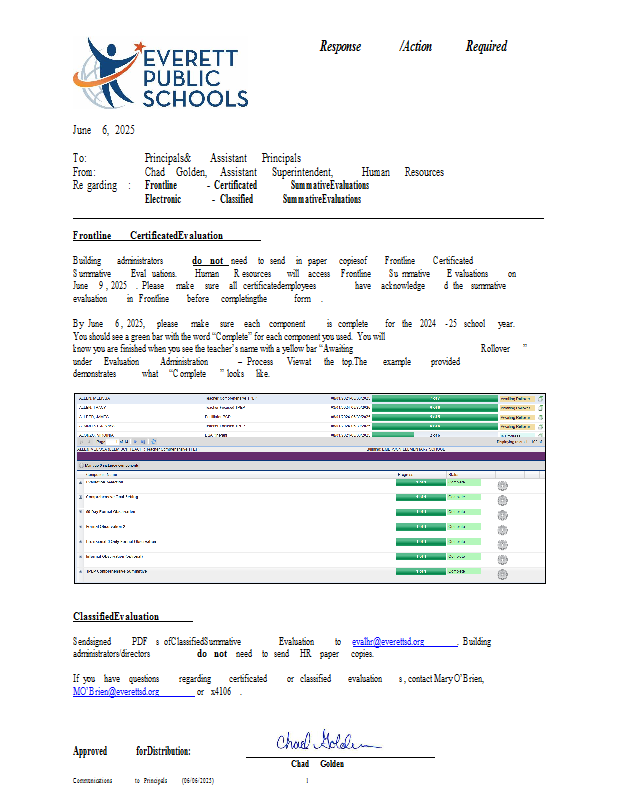Click printed name 'Chad Golden' under the signature
Image resolution: width=618 pixels, height=800 pixels.
(317, 764)
